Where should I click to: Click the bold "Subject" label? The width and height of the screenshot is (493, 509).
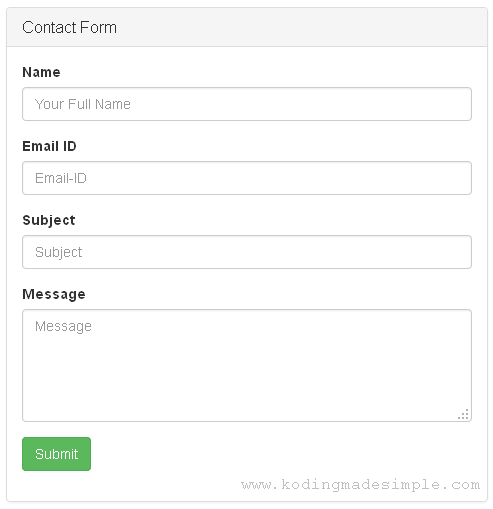click(x=49, y=221)
